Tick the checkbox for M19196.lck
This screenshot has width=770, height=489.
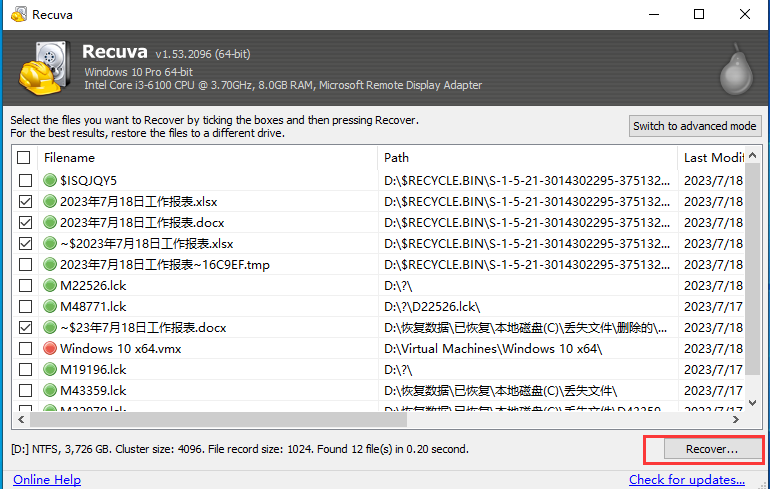click(x=26, y=370)
